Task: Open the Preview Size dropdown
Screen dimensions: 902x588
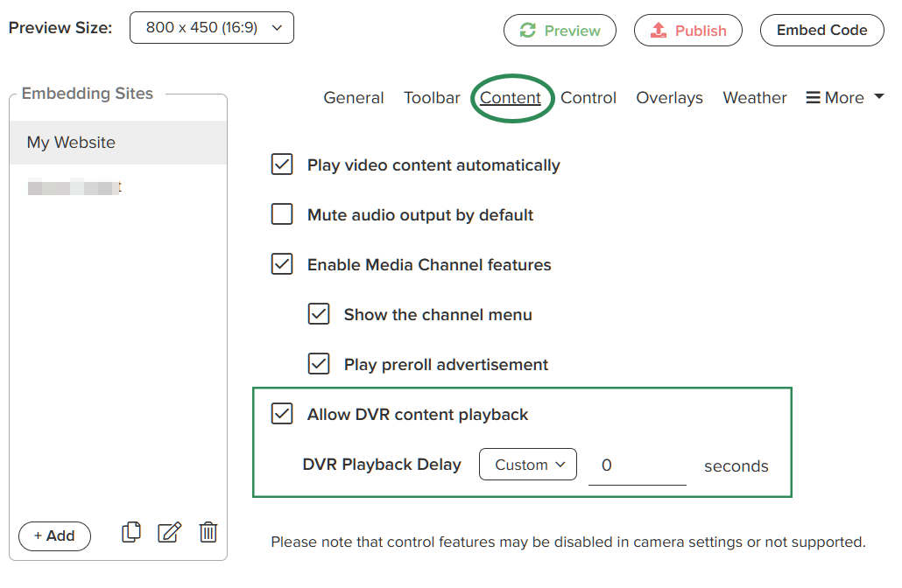Action: pyautogui.click(x=211, y=27)
